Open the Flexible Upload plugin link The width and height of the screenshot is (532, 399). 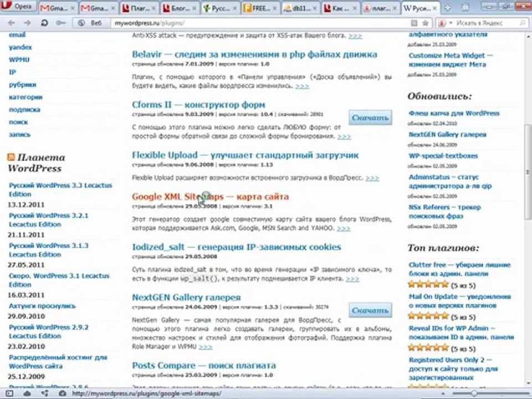pyautogui.click(x=245, y=155)
